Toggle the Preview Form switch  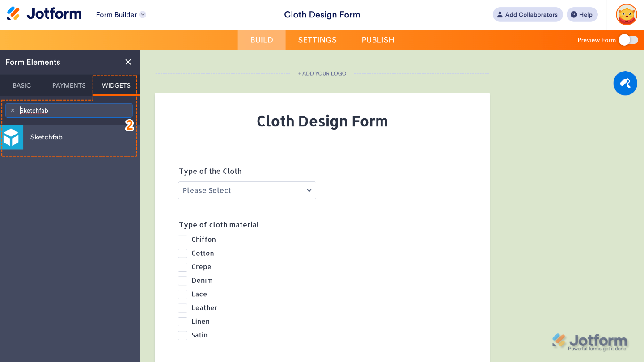628,40
